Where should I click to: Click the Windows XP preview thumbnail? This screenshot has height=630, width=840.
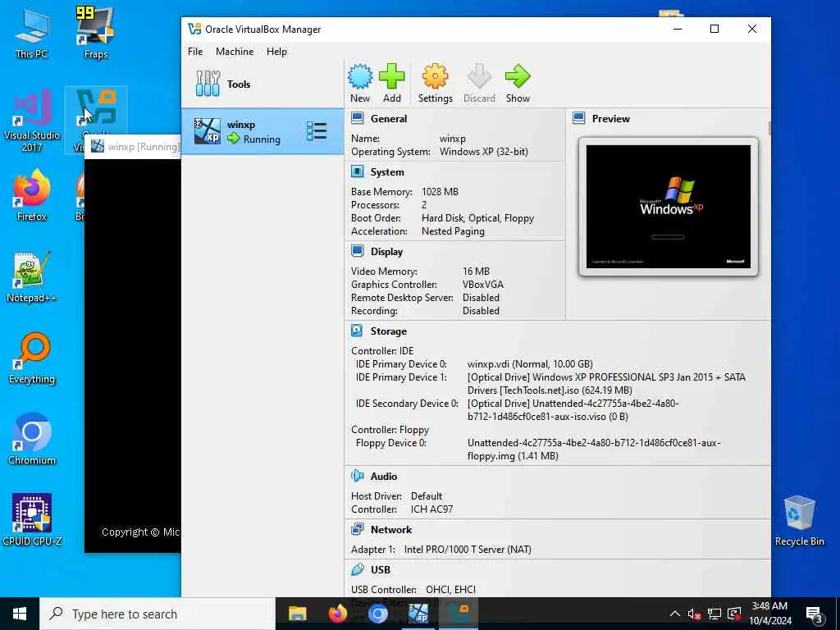668,206
